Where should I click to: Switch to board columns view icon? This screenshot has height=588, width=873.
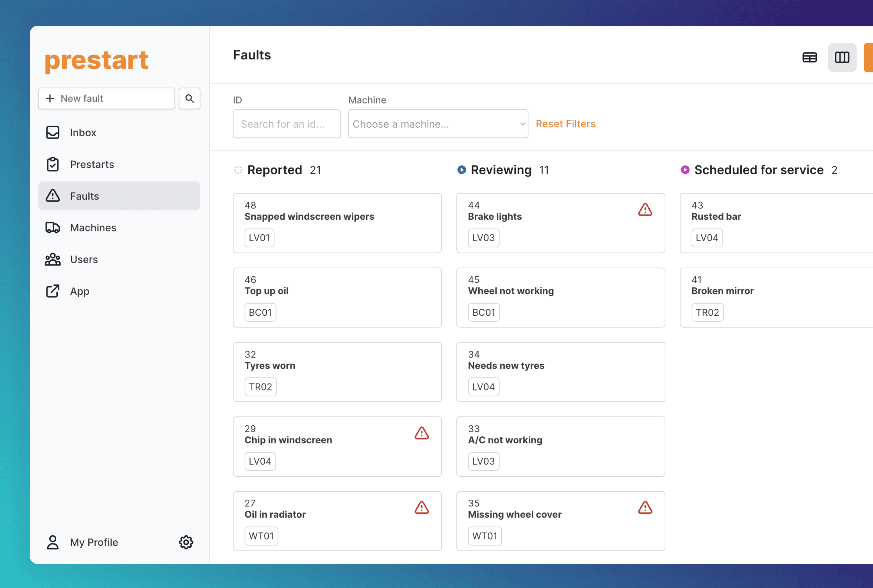(842, 57)
